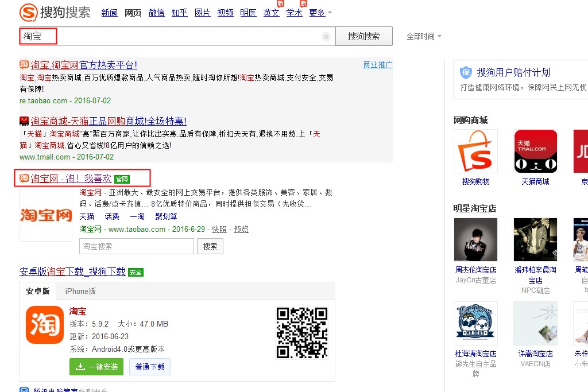The width and height of the screenshot is (588, 392).
Task: Click the orange Taobao app icon
Action: [45, 324]
